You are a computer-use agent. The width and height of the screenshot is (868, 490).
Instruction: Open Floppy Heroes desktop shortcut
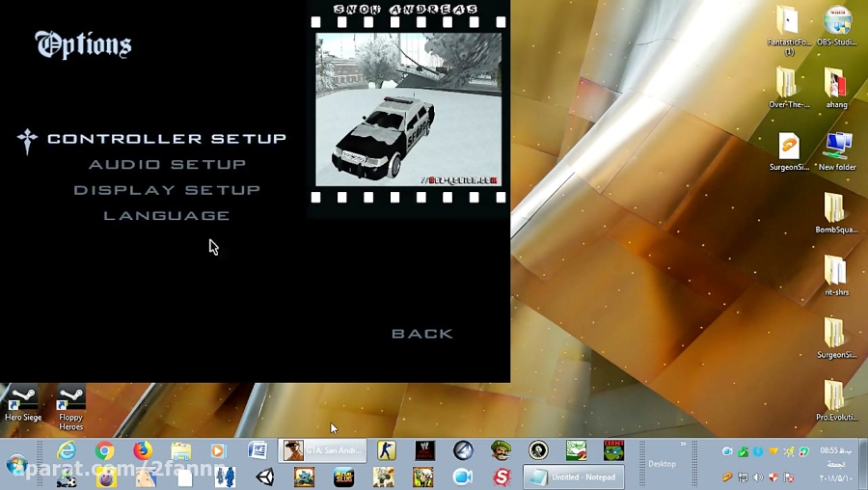click(x=70, y=408)
